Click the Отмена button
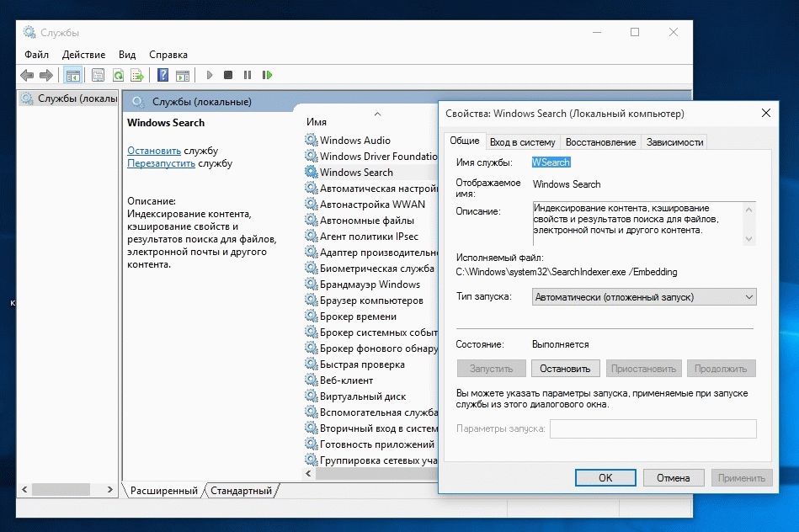The width and height of the screenshot is (799, 532). coord(674,478)
